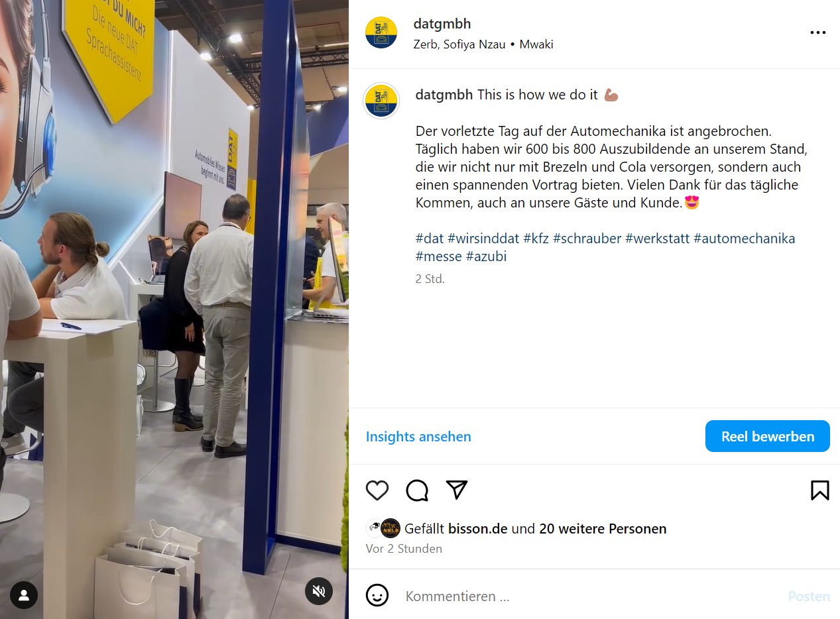This screenshot has width=840, height=619.
Task: Open 'Zerb, Sofiya Nzau • Mwaki' audio
Action: pyautogui.click(x=483, y=44)
